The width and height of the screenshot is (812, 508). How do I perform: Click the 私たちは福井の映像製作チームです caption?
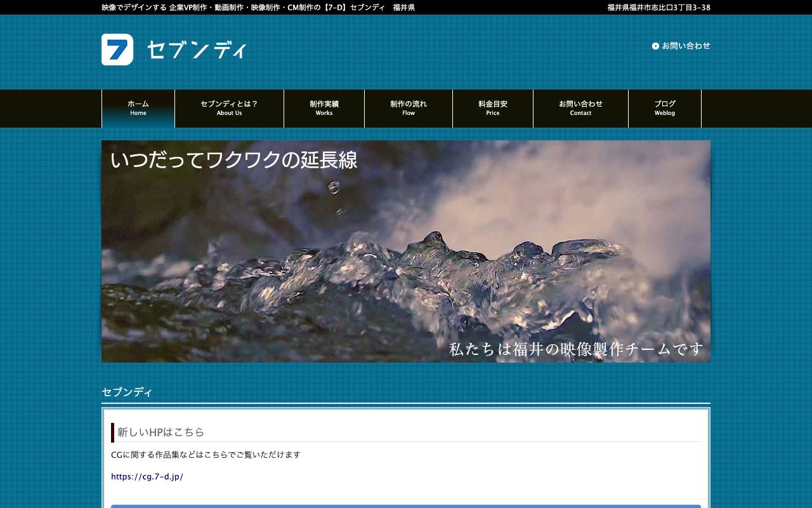tap(577, 349)
